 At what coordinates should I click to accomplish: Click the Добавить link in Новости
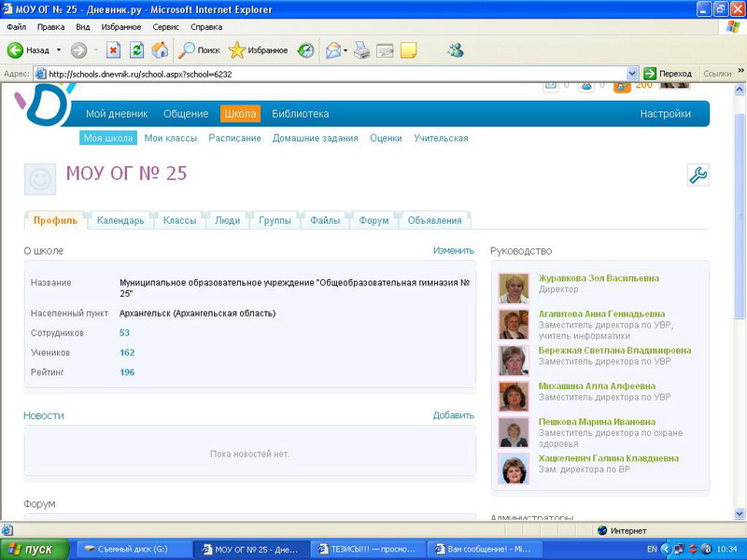click(x=453, y=415)
